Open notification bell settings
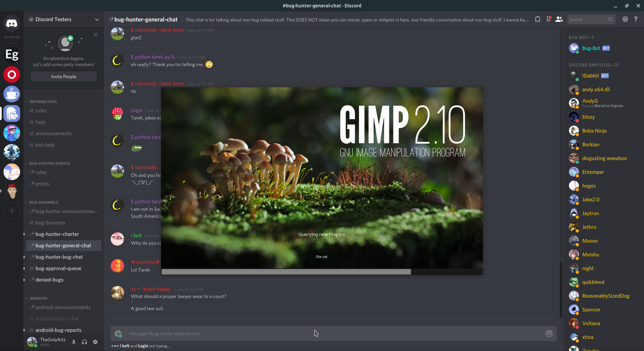The image size is (644, 351). tap(538, 19)
